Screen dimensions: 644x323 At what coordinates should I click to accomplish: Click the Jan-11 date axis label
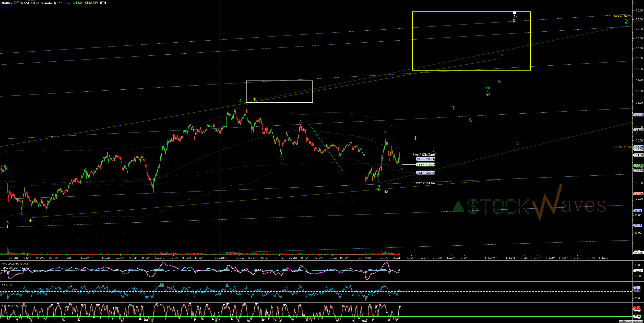click(x=398, y=258)
